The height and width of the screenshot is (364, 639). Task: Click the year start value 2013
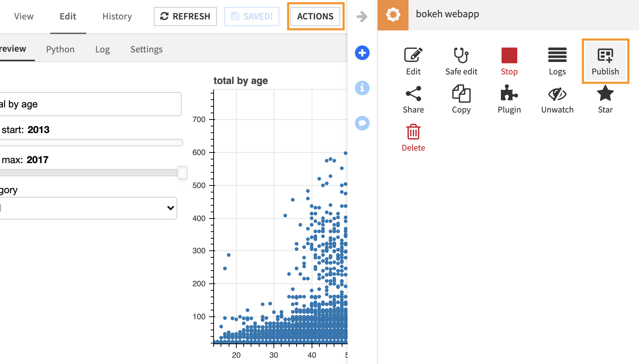(39, 130)
